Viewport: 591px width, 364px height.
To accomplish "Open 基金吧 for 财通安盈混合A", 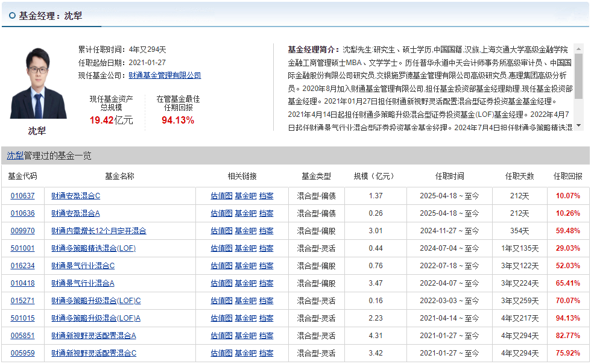I will click(x=246, y=213).
